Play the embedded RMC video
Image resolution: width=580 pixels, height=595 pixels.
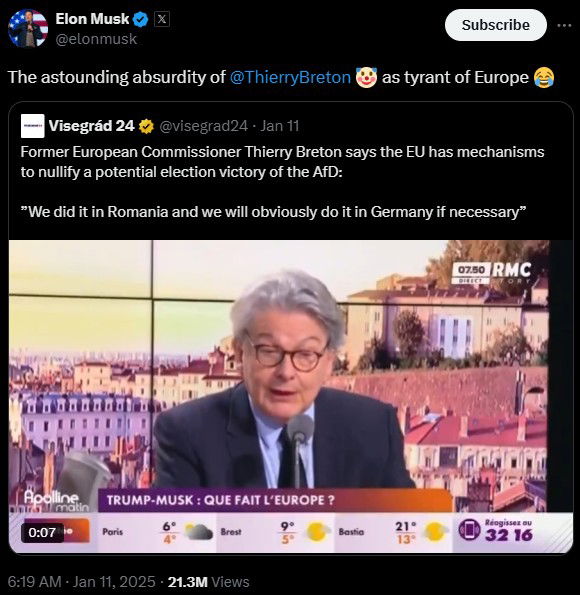point(291,397)
